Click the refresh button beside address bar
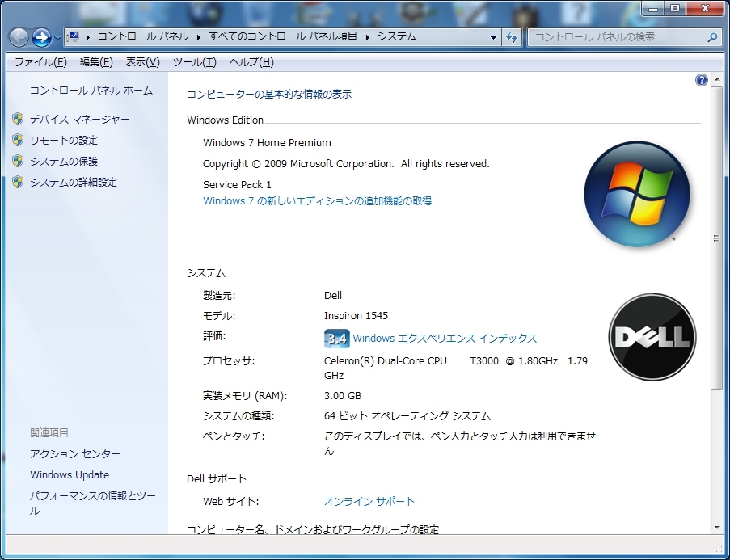This screenshot has width=730, height=560. [512, 37]
